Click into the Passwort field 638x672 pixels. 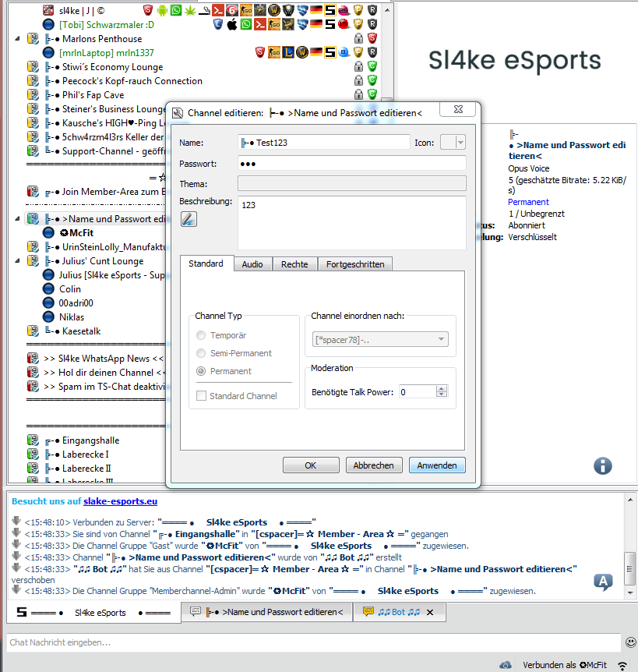(x=352, y=163)
